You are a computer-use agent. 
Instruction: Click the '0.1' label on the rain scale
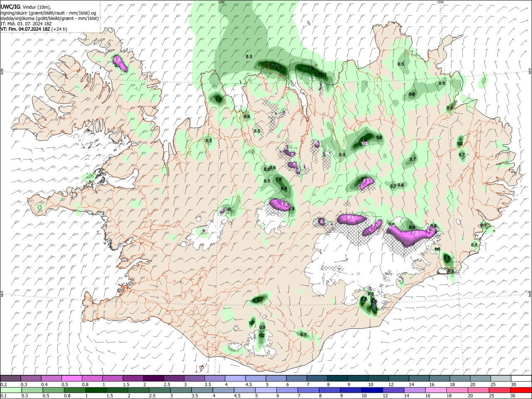point(3,396)
